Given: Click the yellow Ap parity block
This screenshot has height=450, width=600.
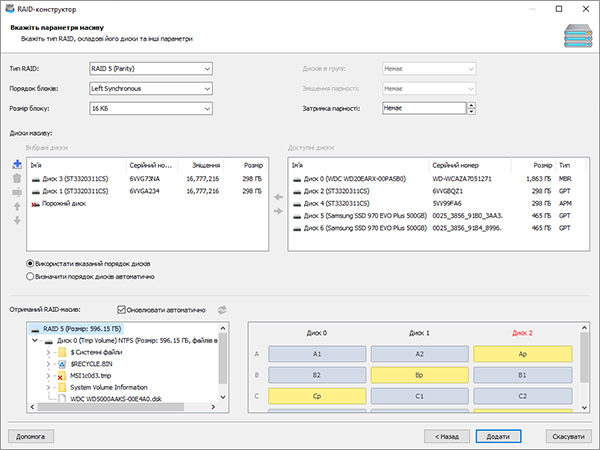Looking at the screenshot, I should (523, 354).
